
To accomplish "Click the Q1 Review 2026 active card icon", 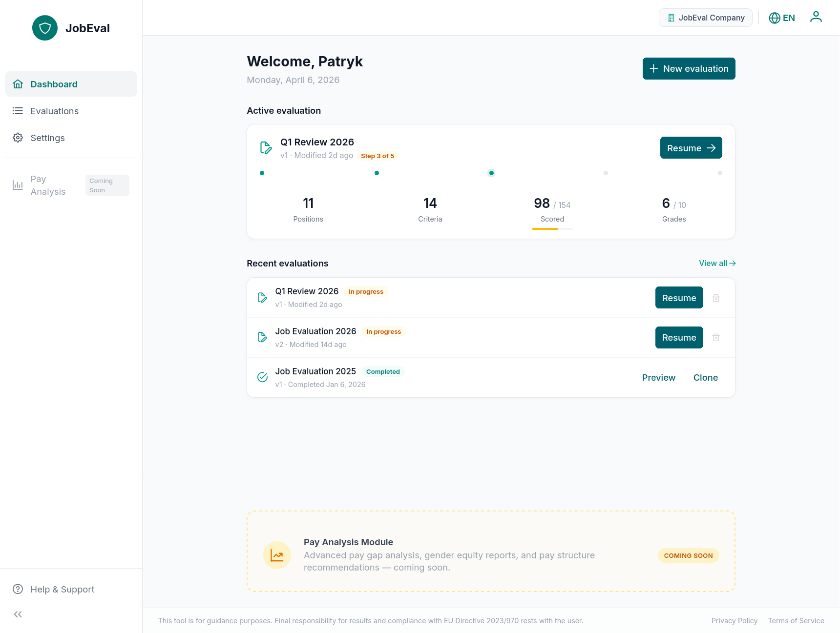I will pyautogui.click(x=266, y=147).
